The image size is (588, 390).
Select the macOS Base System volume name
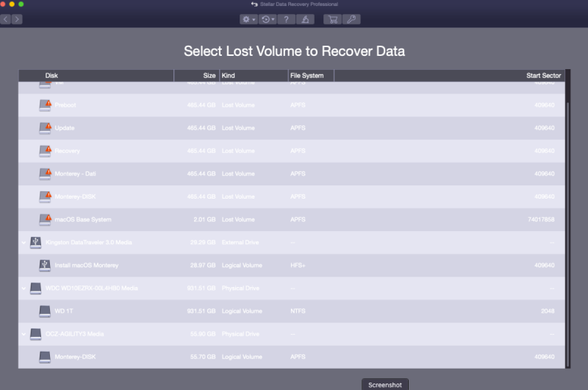83,219
